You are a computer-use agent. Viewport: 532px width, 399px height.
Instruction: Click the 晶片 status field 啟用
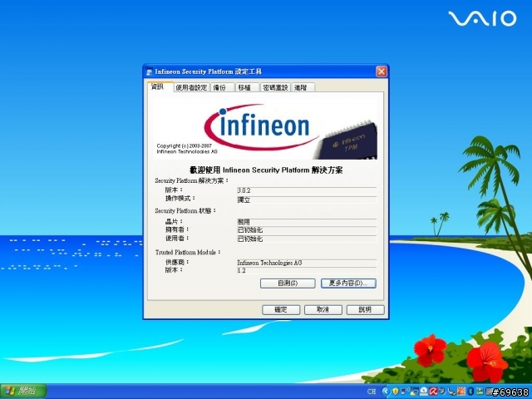(307, 222)
